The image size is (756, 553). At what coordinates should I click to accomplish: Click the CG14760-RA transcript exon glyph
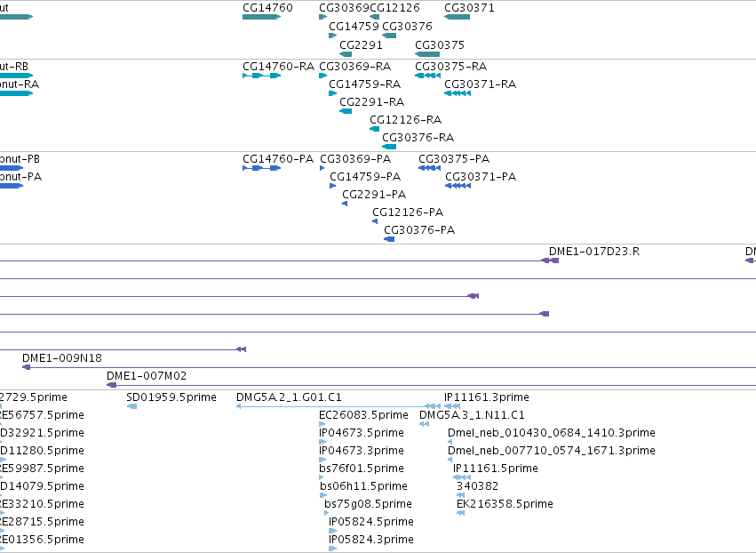(262, 76)
